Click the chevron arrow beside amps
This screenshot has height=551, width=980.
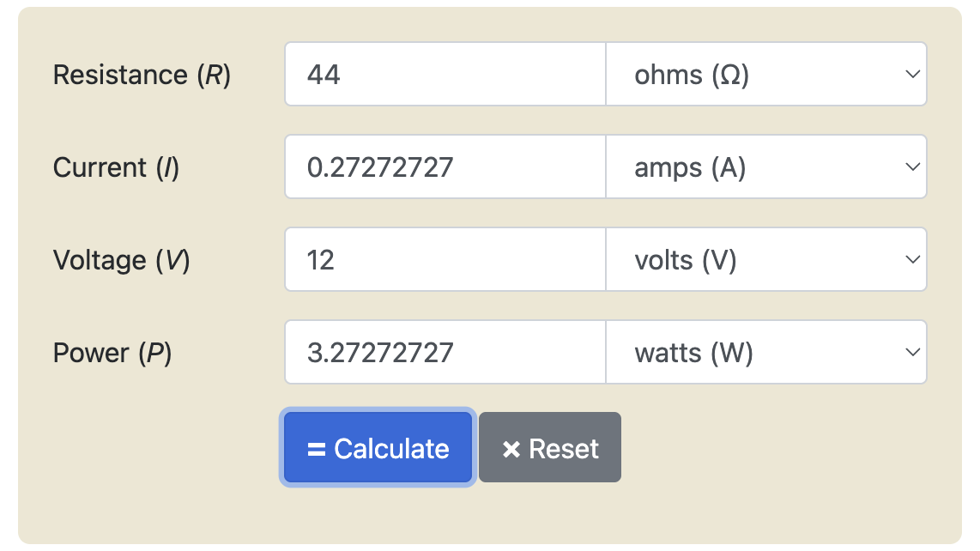(912, 167)
